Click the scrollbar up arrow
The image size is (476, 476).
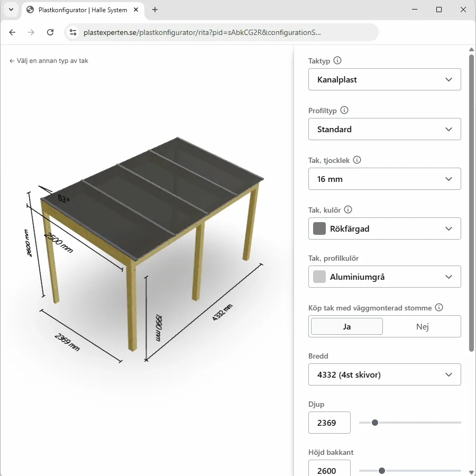click(471, 50)
